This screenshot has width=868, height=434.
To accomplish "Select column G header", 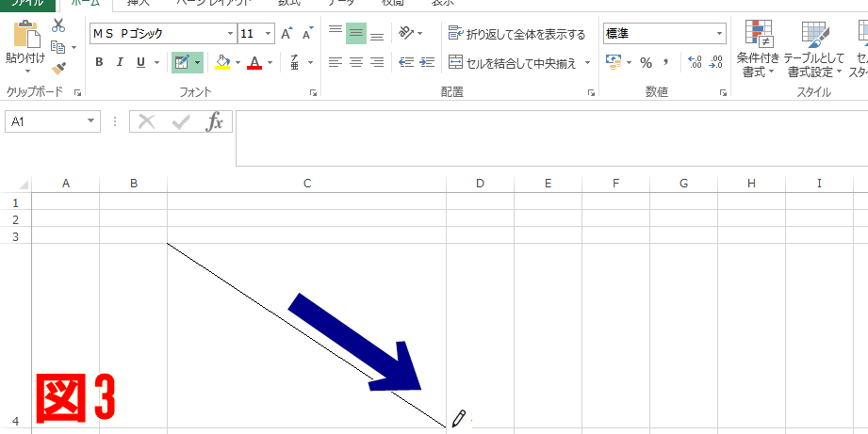I will coord(683,184).
